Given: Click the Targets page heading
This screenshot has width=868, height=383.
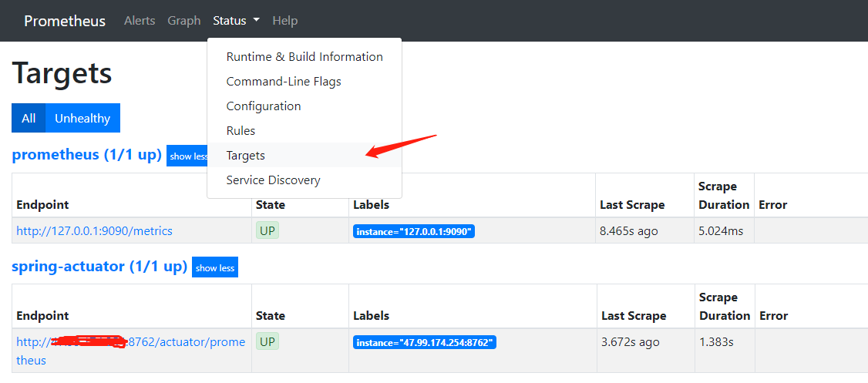Looking at the screenshot, I should (62, 73).
